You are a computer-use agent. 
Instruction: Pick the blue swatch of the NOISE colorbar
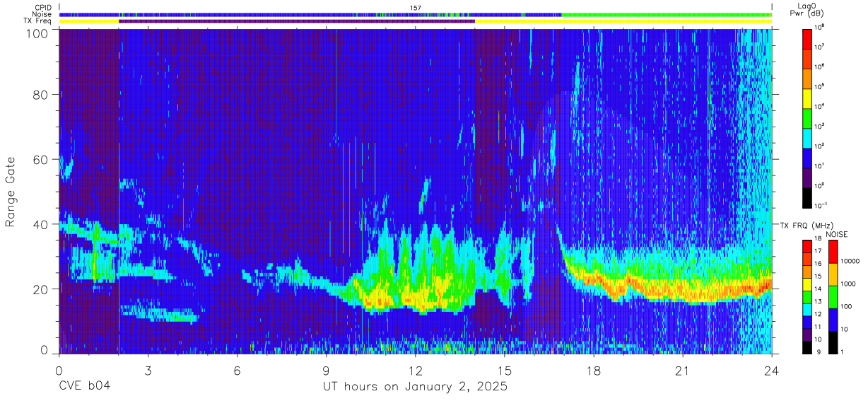point(833,320)
